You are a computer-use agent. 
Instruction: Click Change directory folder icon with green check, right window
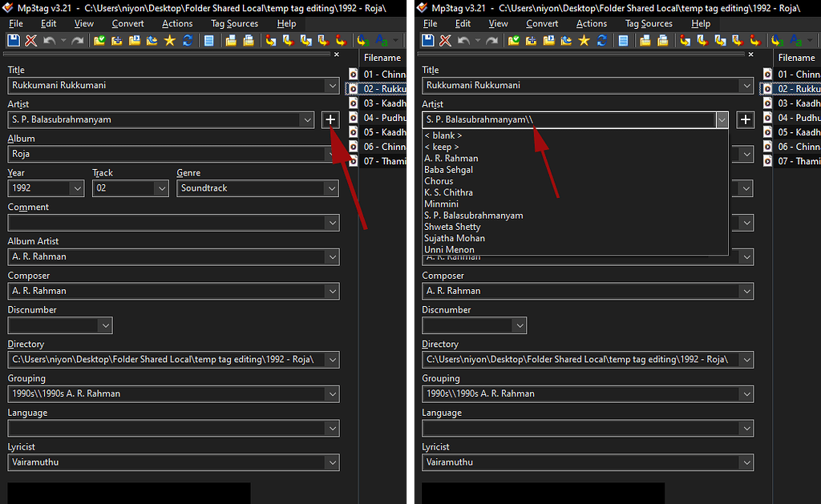(514, 40)
